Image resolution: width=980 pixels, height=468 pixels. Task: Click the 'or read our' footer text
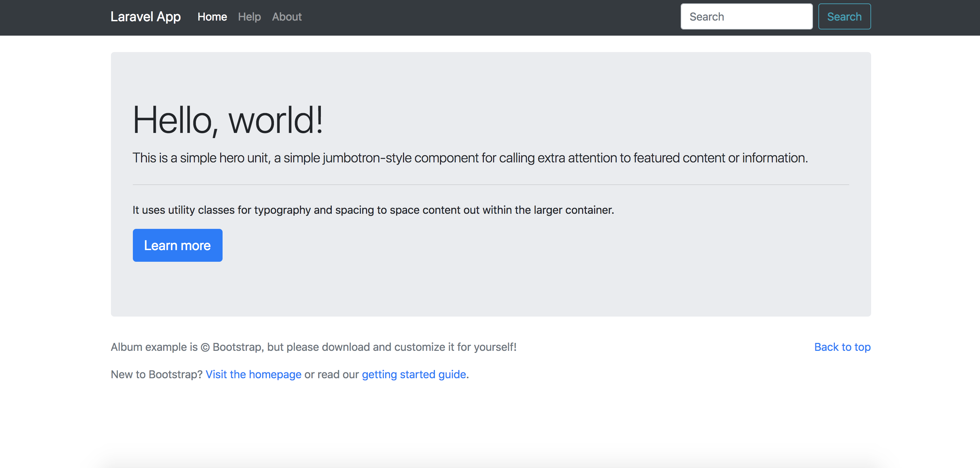(x=331, y=374)
